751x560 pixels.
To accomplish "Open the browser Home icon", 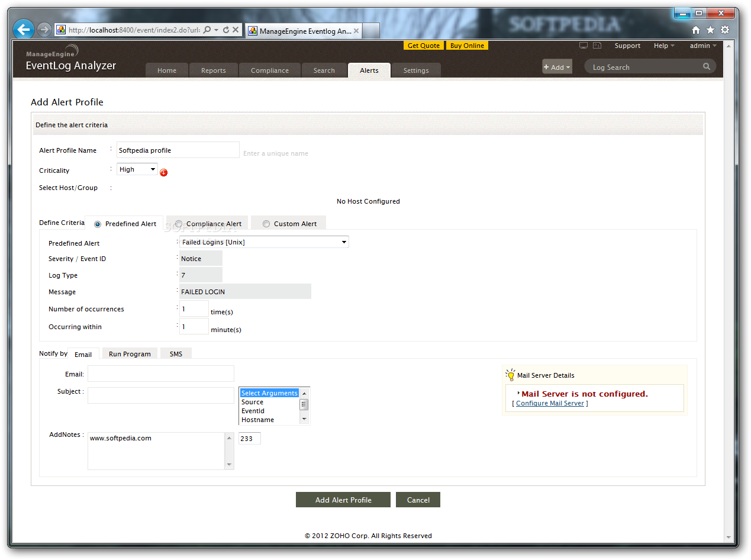I will (696, 30).
